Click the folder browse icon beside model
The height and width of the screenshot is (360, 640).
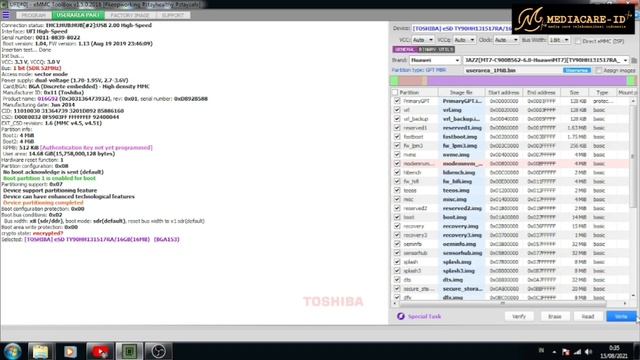634,60
